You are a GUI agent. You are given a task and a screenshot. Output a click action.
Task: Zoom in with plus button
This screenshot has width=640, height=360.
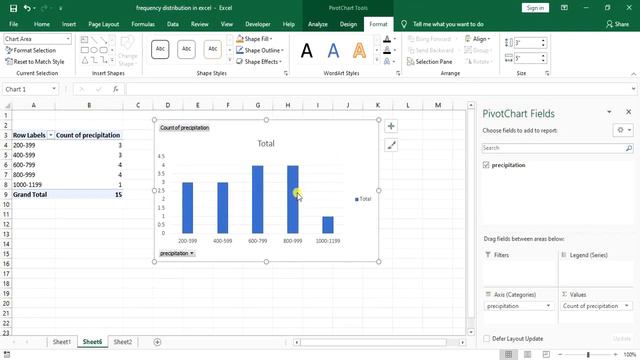(x=615, y=355)
